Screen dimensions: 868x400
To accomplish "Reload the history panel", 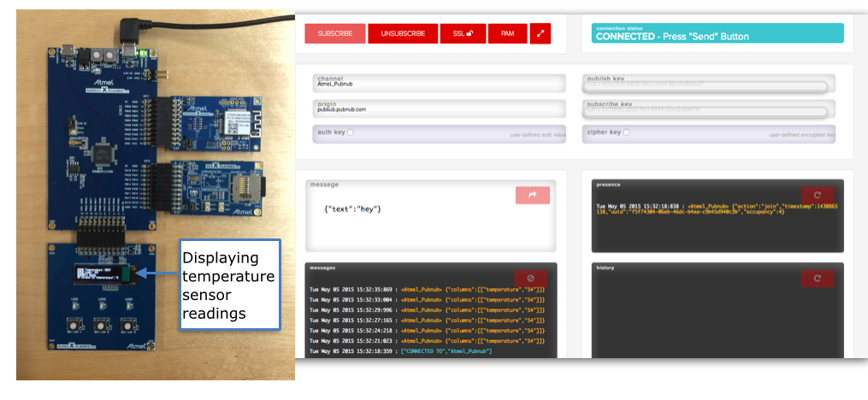I will coord(817,278).
